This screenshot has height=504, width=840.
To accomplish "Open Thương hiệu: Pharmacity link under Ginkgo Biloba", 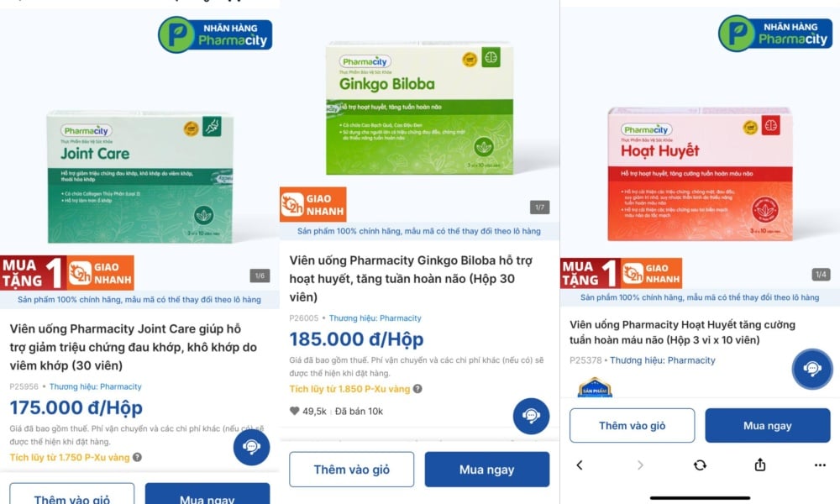I will (375, 318).
